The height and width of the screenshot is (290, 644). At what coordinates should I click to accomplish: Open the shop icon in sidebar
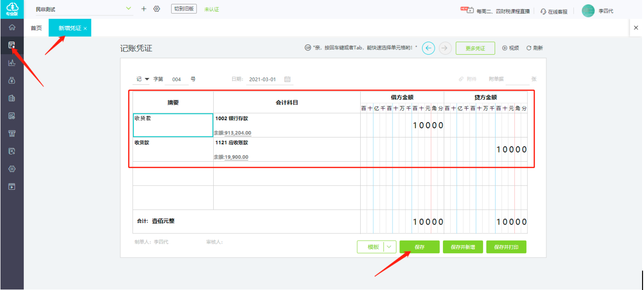click(12, 134)
